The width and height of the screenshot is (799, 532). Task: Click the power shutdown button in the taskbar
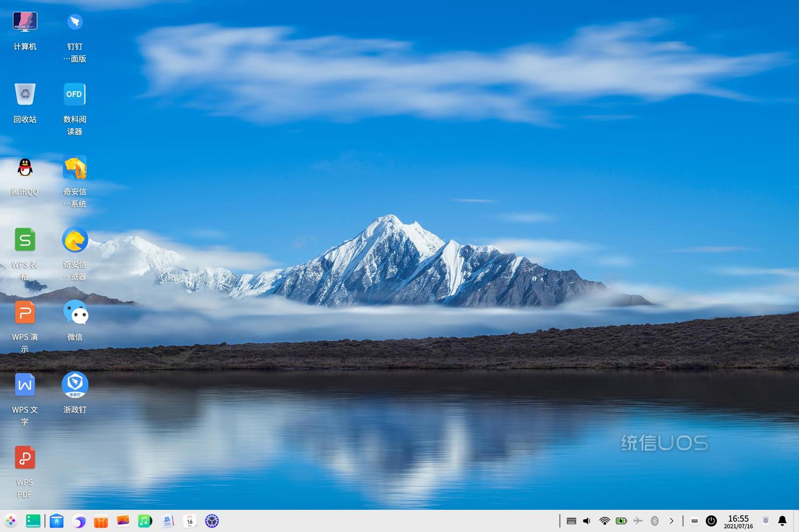pos(711,521)
